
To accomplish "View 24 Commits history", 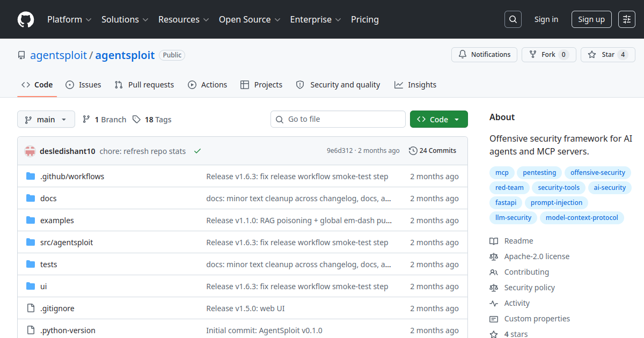I will (433, 151).
